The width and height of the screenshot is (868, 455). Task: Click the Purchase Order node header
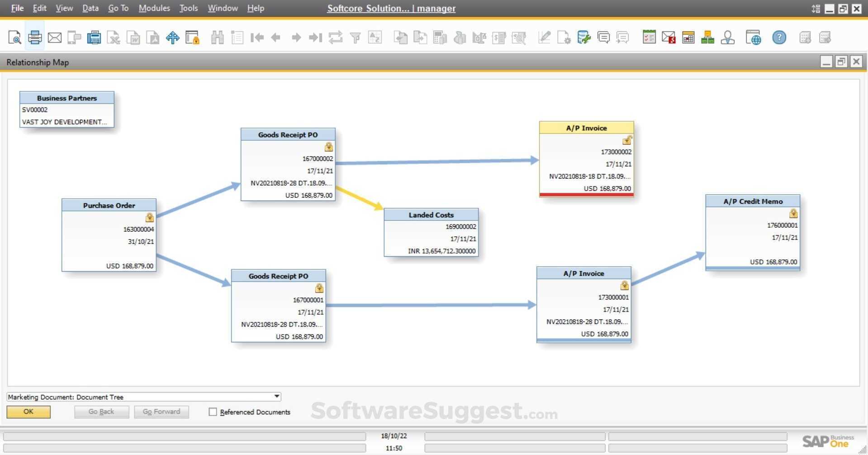[x=109, y=205]
